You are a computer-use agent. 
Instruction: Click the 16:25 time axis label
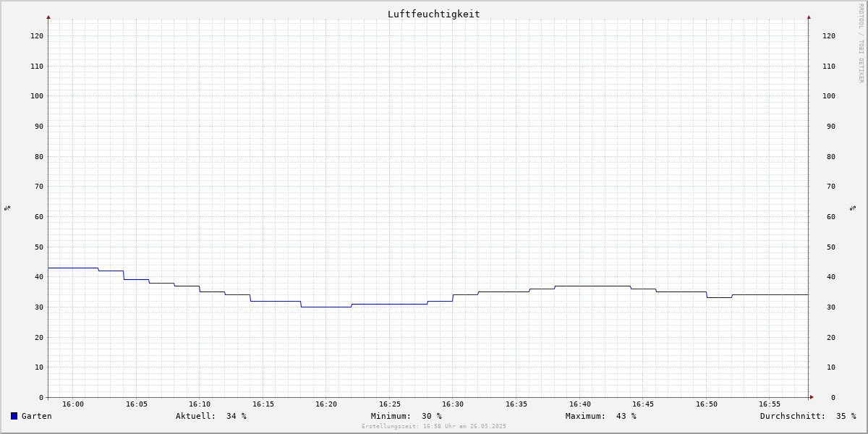pyautogui.click(x=390, y=404)
